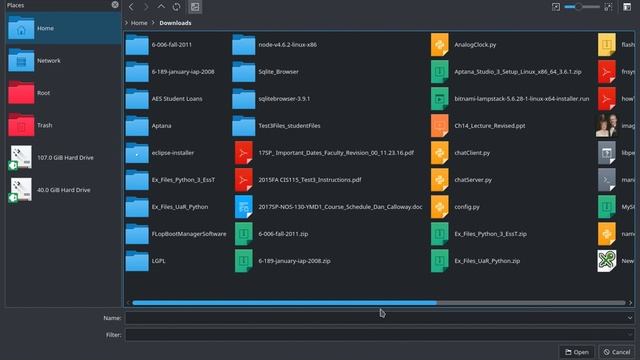Select the config.py file

click(x=456, y=207)
